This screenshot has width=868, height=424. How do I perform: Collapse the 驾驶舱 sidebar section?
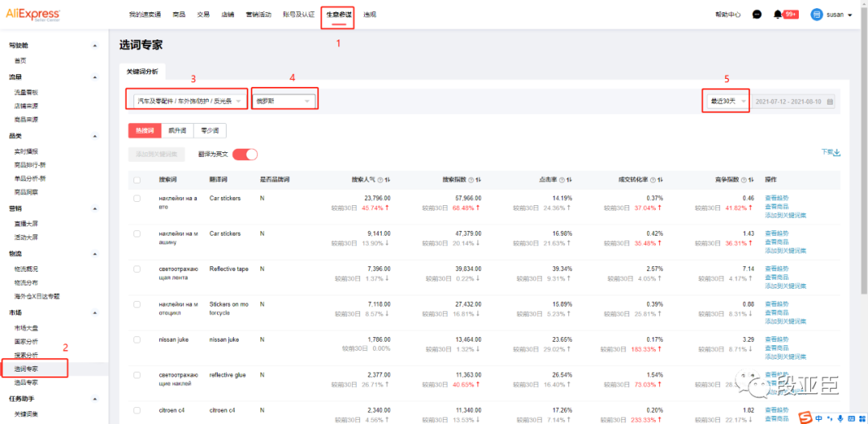coord(95,45)
